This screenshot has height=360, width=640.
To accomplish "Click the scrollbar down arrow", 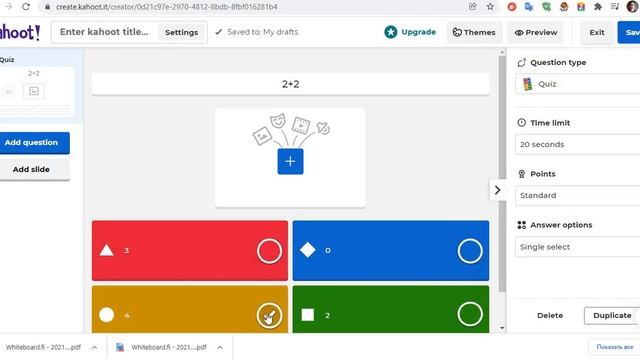I will (502, 328).
